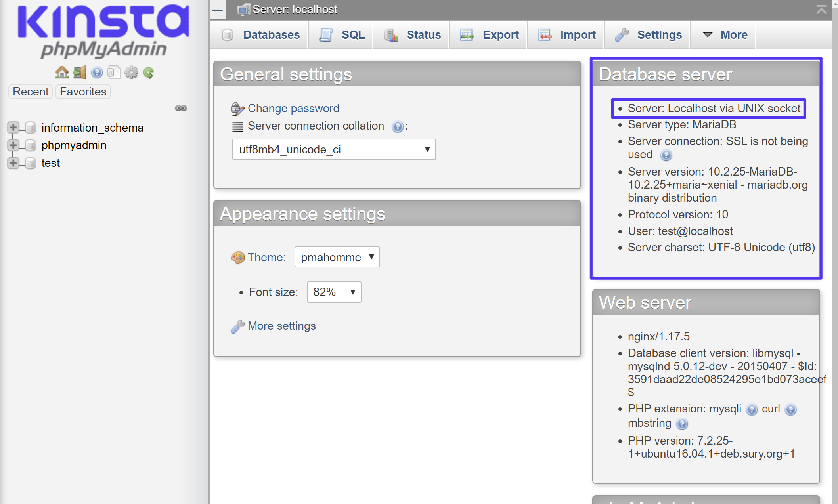Select the Theme pmahomme dropdown
This screenshot has height=504, width=838.
click(x=335, y=258)
